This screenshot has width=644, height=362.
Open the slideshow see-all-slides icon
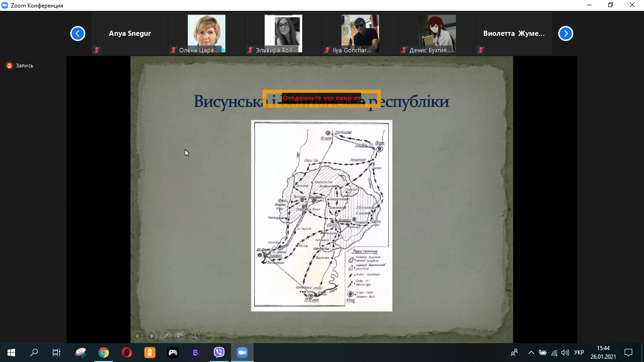tap(180, 336)
